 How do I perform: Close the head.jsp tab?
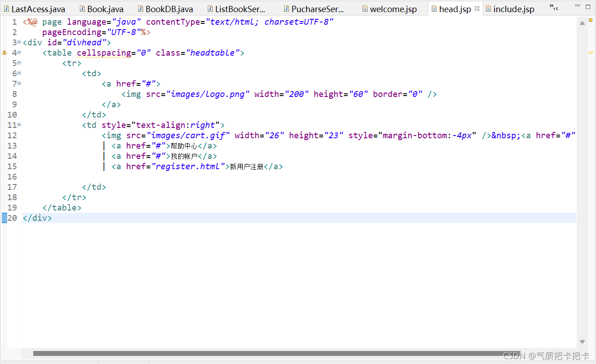(x=477, y=9)
